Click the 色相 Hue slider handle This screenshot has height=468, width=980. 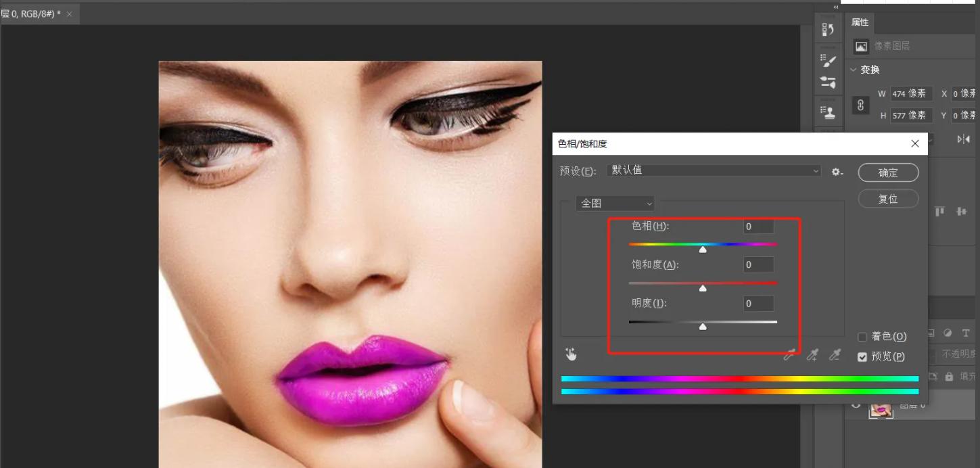[703, 250]
